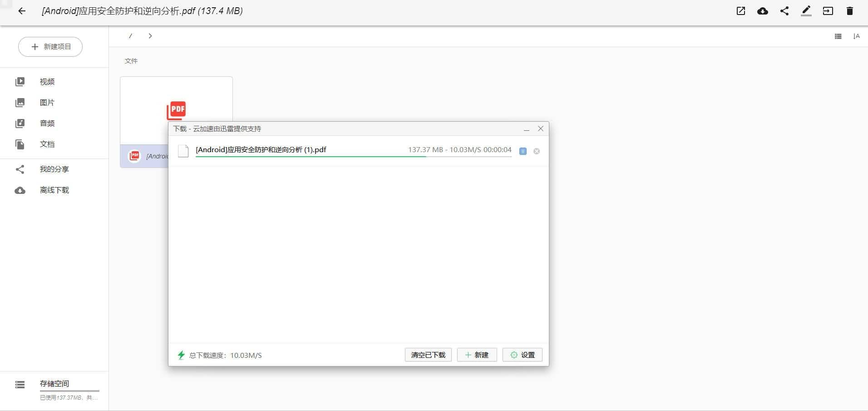This screenshot has height=411, width=868.
Task: Click the download progress bar
Action: [354, 156]
